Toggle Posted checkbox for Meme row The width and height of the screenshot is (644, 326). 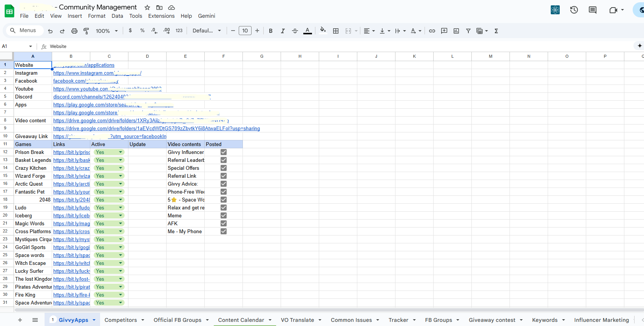click(x=224, y=215)
